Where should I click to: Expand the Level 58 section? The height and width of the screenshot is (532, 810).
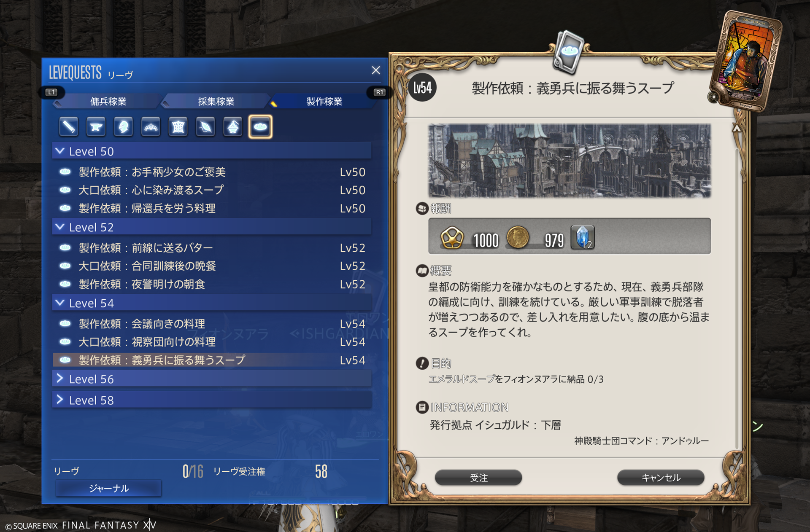pos(212,400)
